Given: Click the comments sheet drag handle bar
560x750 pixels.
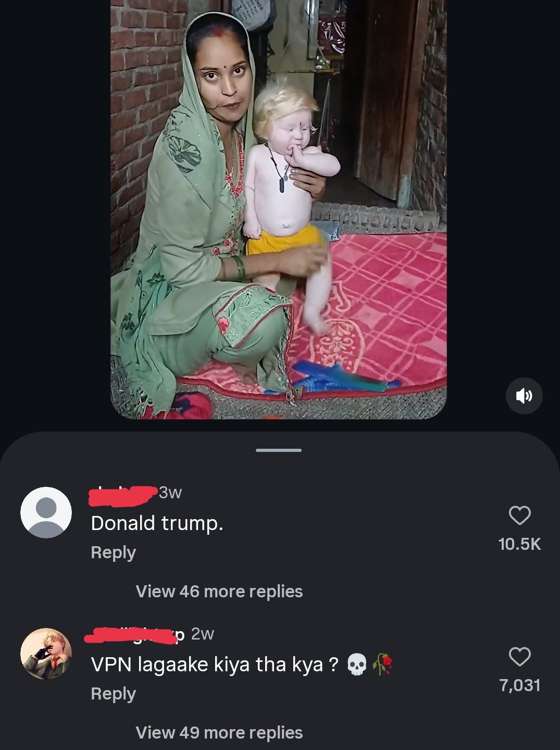Looking at the screenshot, I should [x=279, y=450].
